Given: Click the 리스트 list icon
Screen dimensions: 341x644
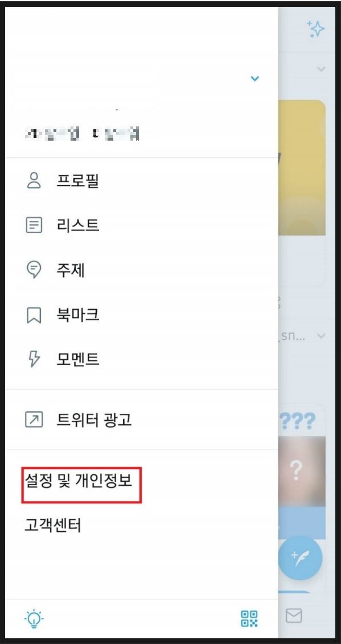Looking at the screenshot, I should (x=34, y=225).
